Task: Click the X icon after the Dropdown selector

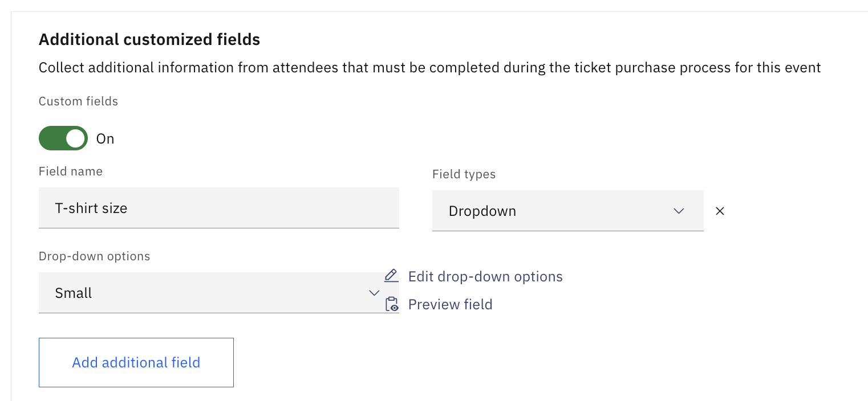Action: [x=720, y=211]
